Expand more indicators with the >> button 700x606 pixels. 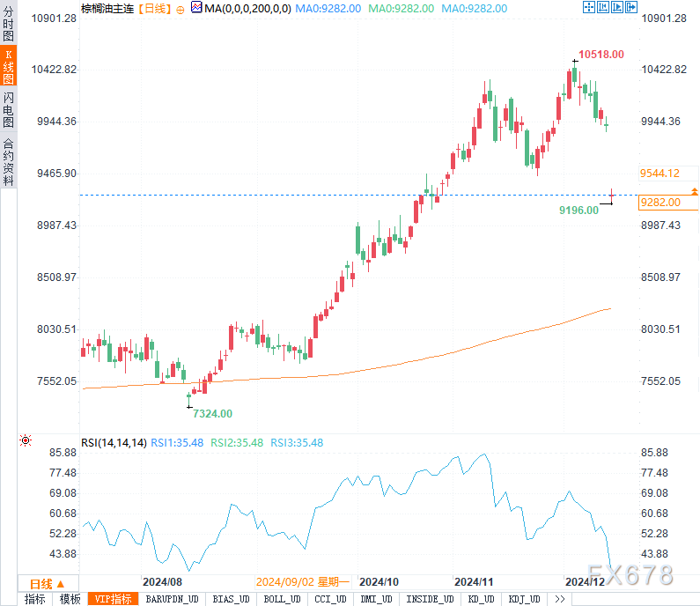[558, 599]
